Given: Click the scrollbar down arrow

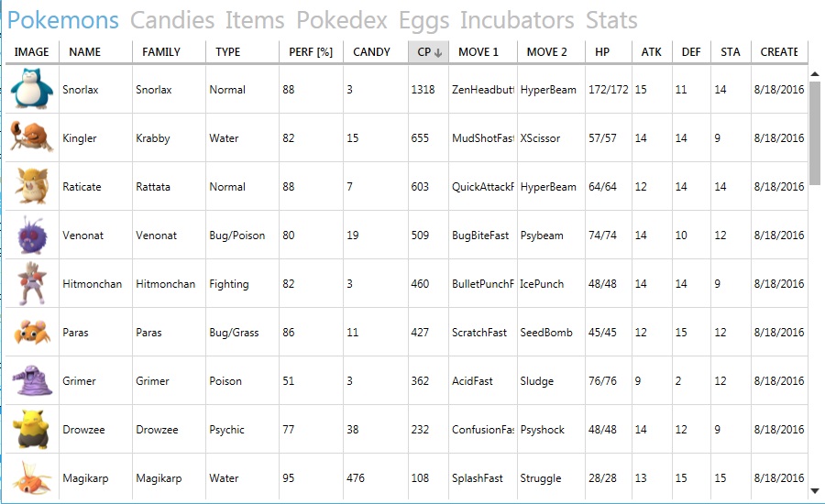Looking at the screenshot, I should (815, 491).
